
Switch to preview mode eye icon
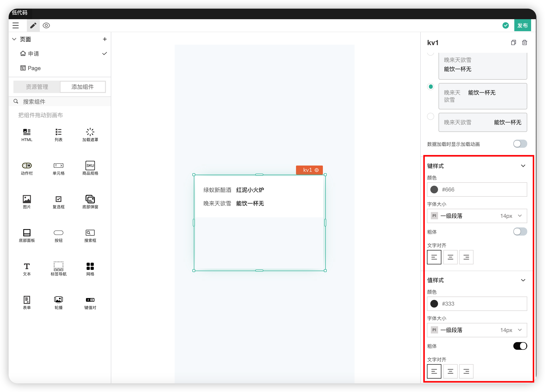(x=46, y=25)
